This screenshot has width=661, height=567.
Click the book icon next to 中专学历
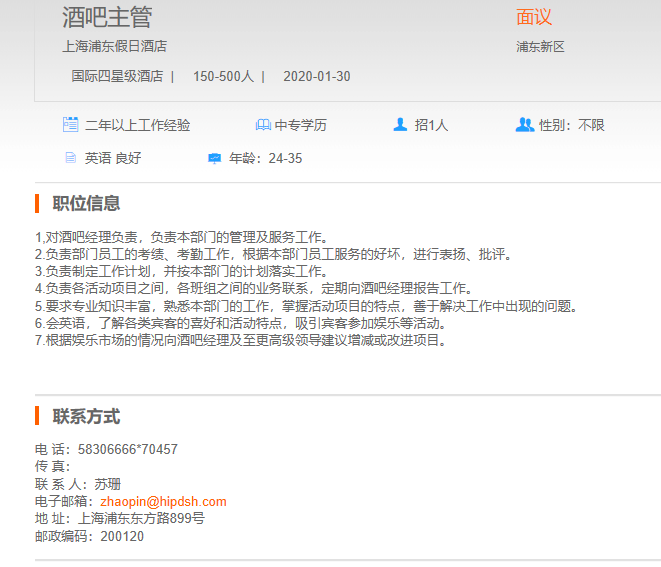point(263,125)
